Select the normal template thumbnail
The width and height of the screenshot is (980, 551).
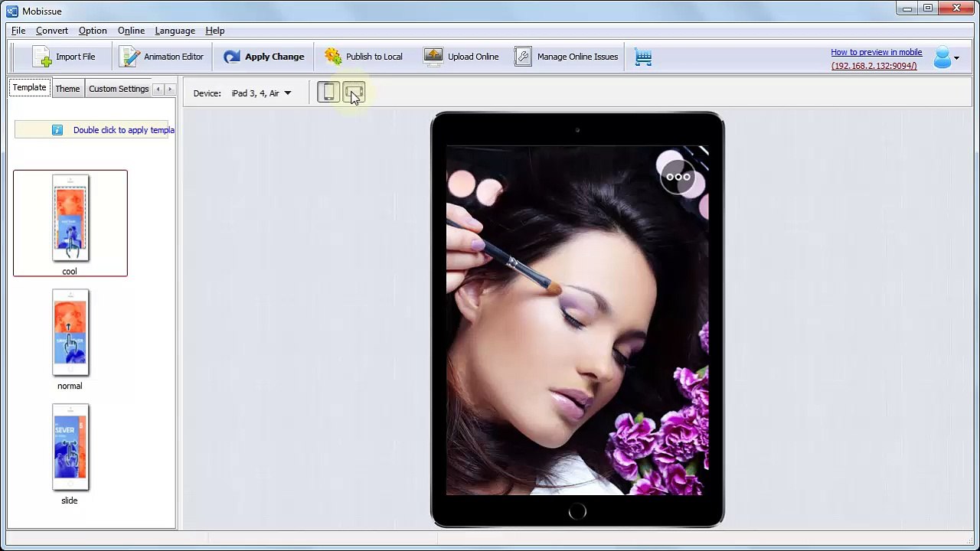70,332
